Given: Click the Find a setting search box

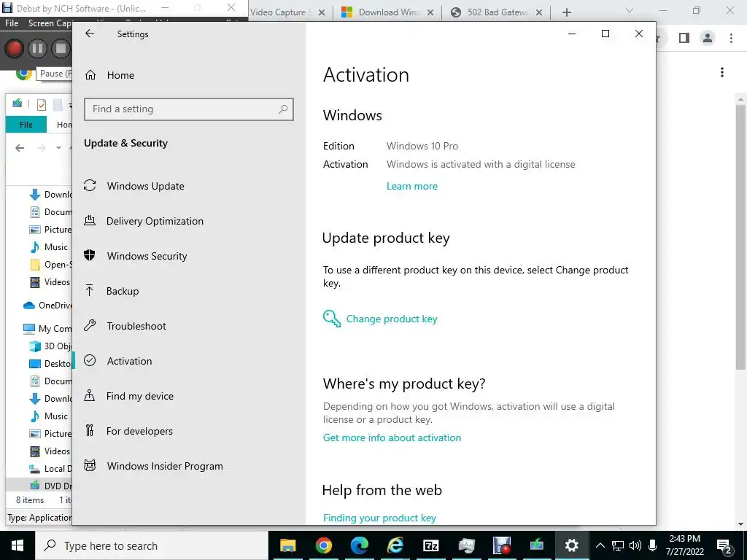Looking at the screenshot, I should point(189,109).
